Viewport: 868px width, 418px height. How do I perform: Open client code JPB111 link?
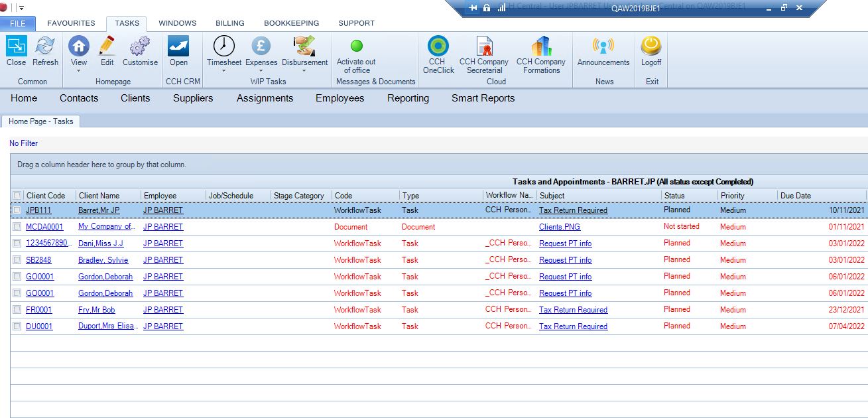pos(38,210)
